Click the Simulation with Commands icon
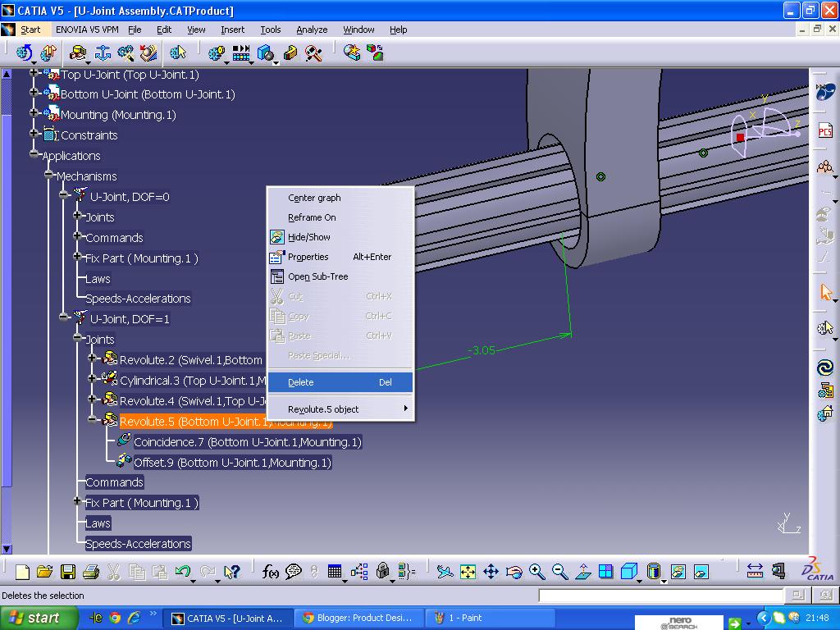This screenshot has width=840, height=630. [x=24, y=52]
